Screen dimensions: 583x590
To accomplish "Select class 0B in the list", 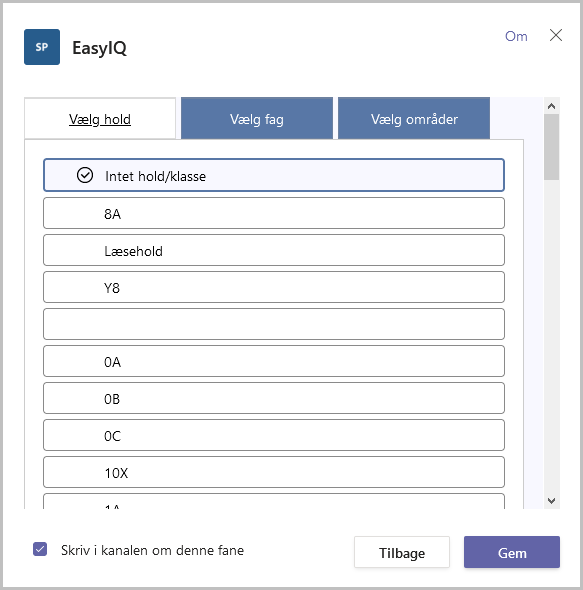I will coord(274,398).
